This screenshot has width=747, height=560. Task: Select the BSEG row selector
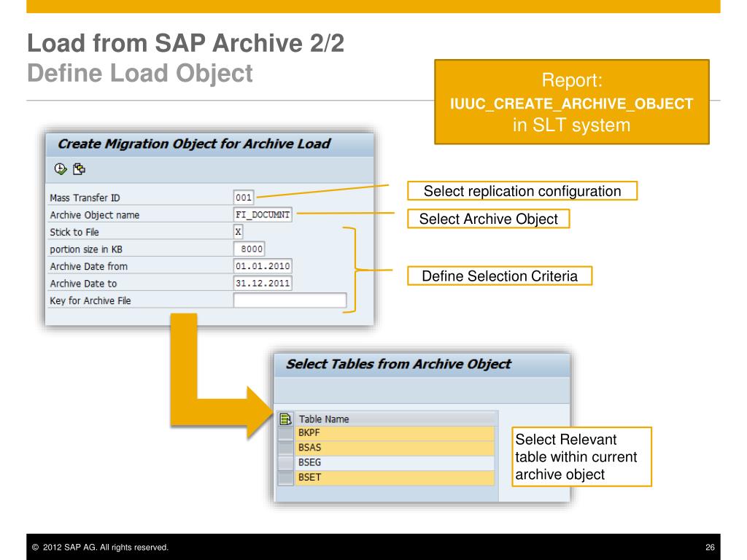286,462
